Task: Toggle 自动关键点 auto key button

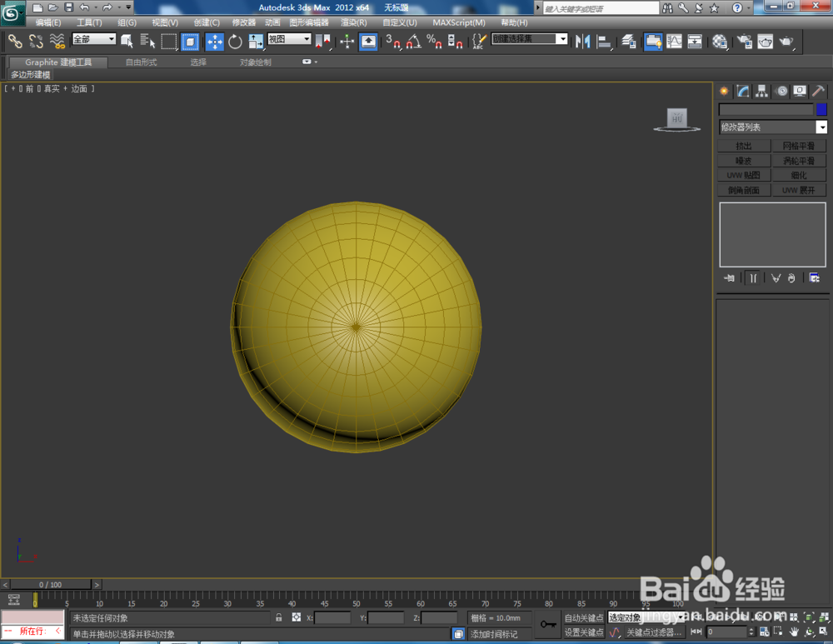Action: tap(584, 617)
